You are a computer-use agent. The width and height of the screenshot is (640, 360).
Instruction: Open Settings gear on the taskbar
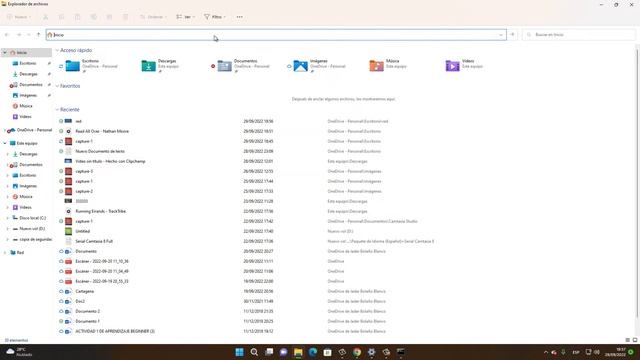click(x=371, y=352)
